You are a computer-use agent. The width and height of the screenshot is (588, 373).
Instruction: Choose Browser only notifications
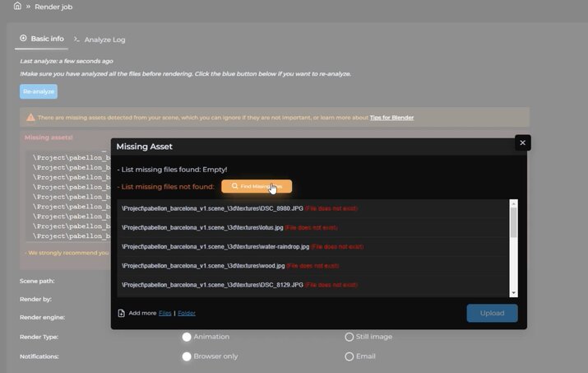[x=187, y=357]
